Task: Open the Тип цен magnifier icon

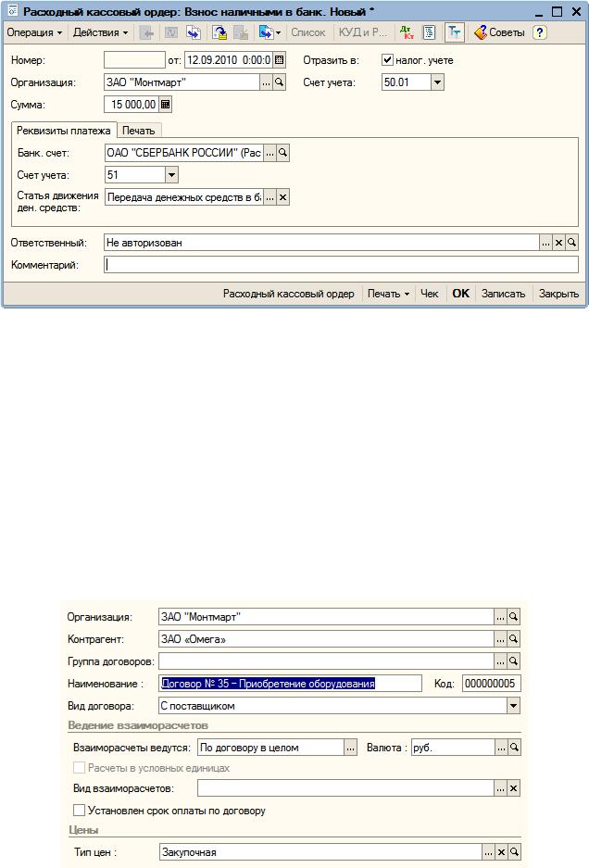Action: point(514,852)
